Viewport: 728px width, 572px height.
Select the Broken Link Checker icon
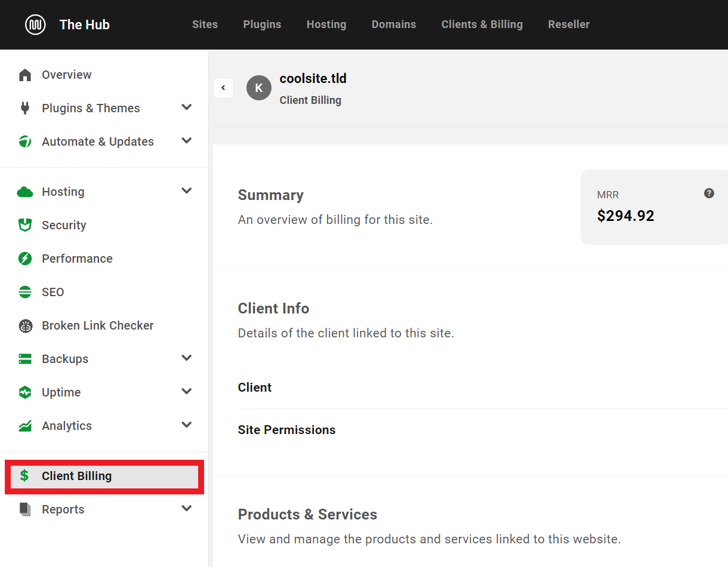tap(24, 325)
